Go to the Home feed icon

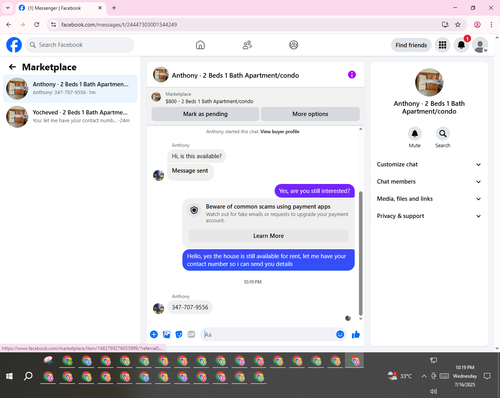click(x=200, y=45)
